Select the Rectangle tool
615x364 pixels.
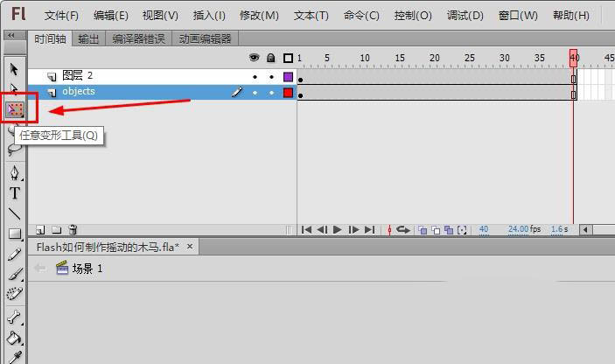(15, 234)
